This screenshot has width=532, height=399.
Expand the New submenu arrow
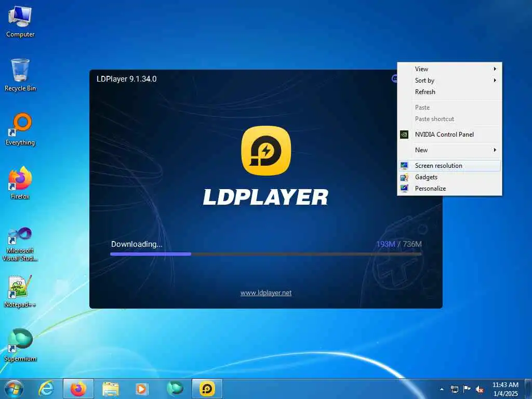(x=495, y=150)
